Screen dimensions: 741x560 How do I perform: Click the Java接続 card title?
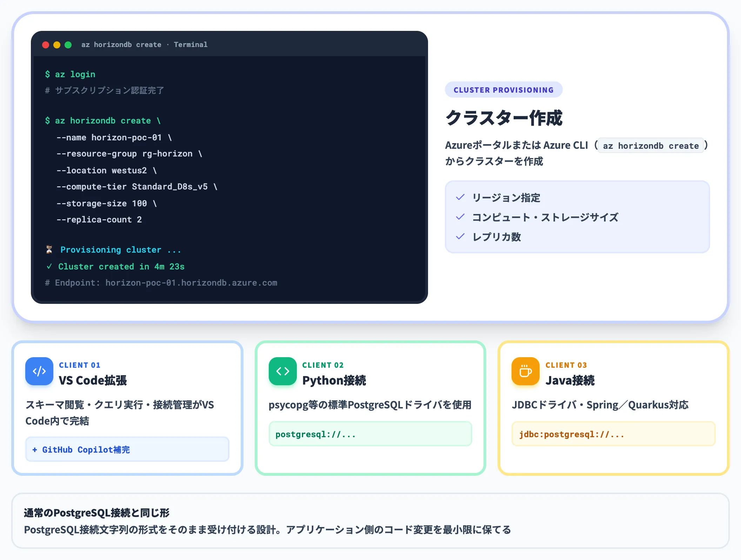[x=570, y=380]
